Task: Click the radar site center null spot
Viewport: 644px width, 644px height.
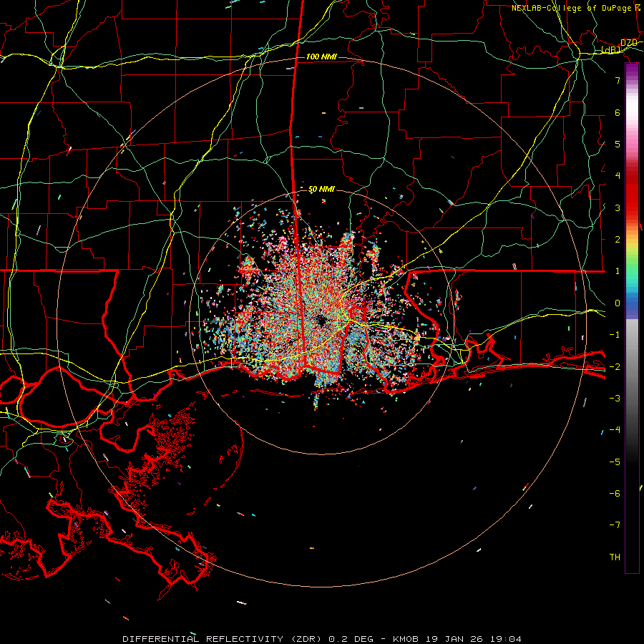Action: coord(321,321)
